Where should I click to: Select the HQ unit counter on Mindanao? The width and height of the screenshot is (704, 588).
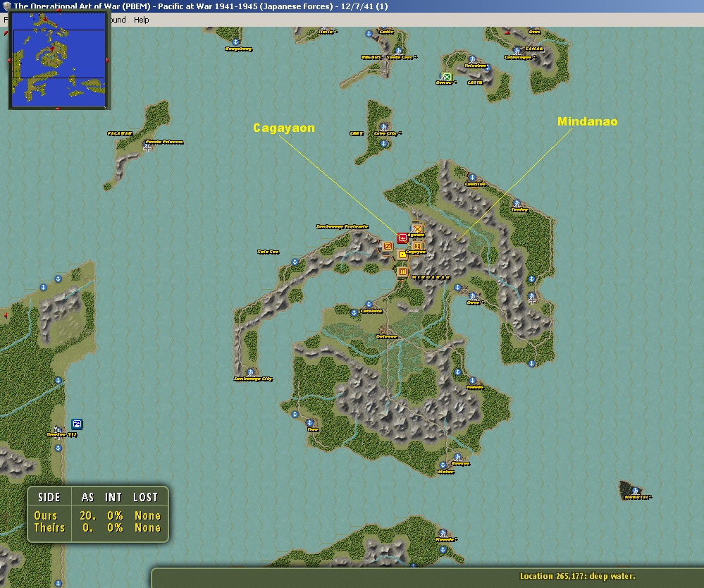pyautogui.click(x=417, y=246)
